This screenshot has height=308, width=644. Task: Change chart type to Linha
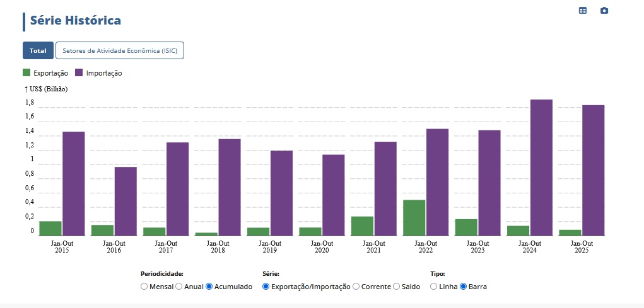(x=434, y=287)
